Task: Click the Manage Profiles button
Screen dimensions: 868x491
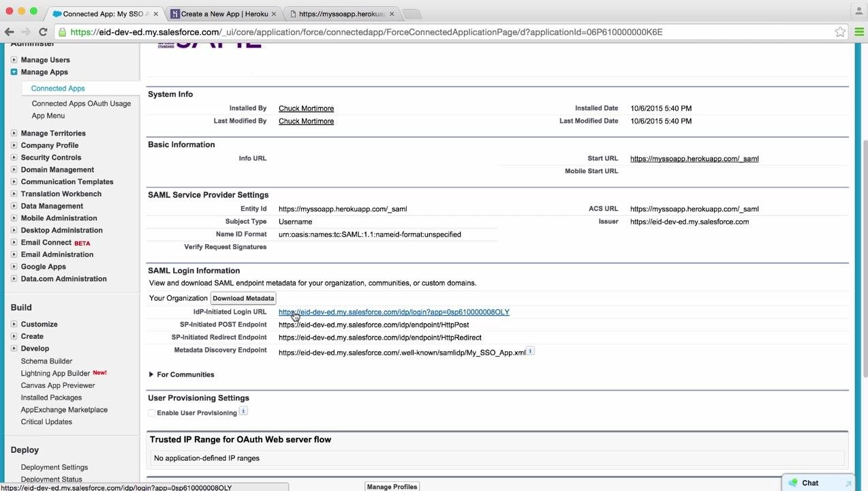Action: (392, 486)
